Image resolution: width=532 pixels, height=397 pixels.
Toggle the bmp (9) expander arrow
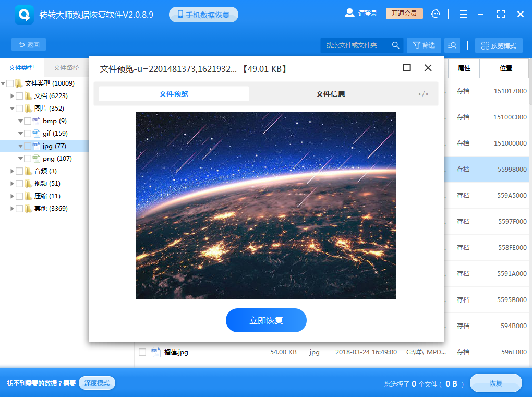pos(21,121)
